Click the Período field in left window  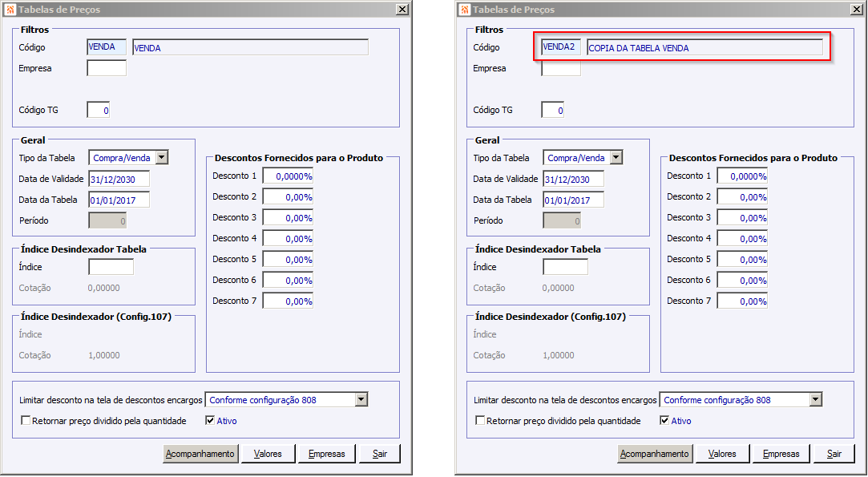pos(108,220)
